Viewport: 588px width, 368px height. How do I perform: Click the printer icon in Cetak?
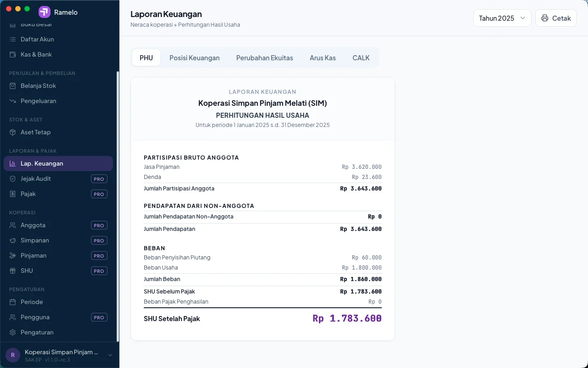pyautogui.click(x=545, y=18)
